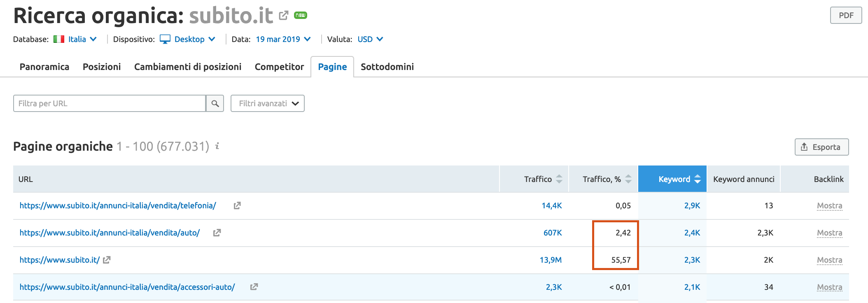Click keyword annunci value 34
The height and width of the screenshot is (303, 868).
coord(769,287)
